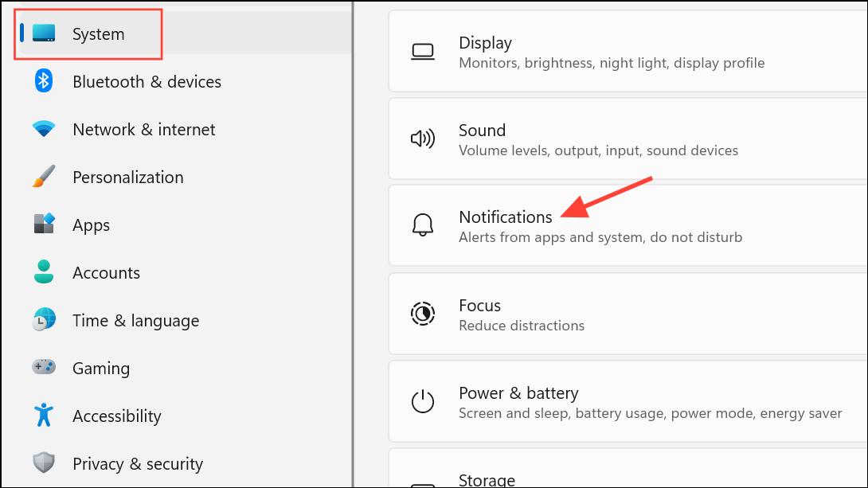Click the Apps icon in sidebar
This screenshot has width=868, height=488.
pyautogui.click(x=44, y=224)
